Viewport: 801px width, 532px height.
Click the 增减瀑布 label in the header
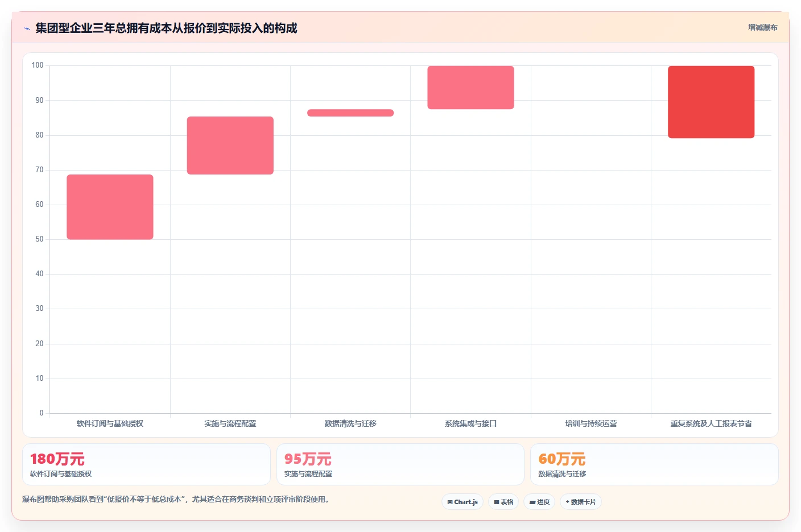(x=762, y=27)
